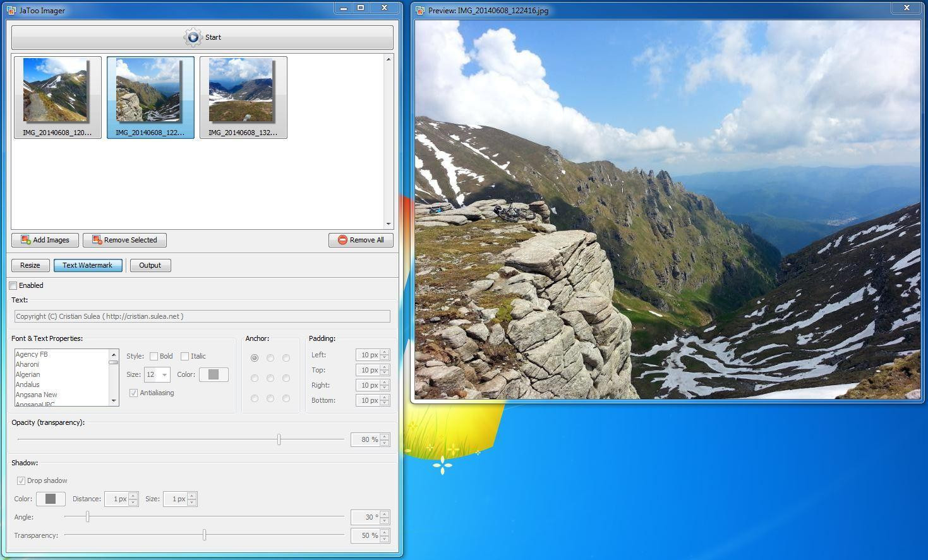Click the Left padding value field
Screen dimensions: 928x560
point(368,355)
